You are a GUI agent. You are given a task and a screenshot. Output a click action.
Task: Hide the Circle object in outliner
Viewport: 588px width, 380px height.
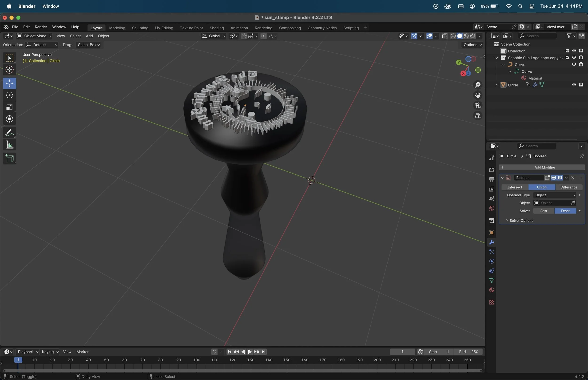pos(574,85)
